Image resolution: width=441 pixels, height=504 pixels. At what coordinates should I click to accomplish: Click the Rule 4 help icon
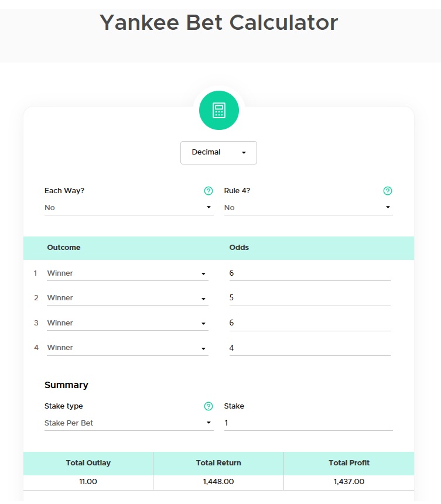coord(387,191)
